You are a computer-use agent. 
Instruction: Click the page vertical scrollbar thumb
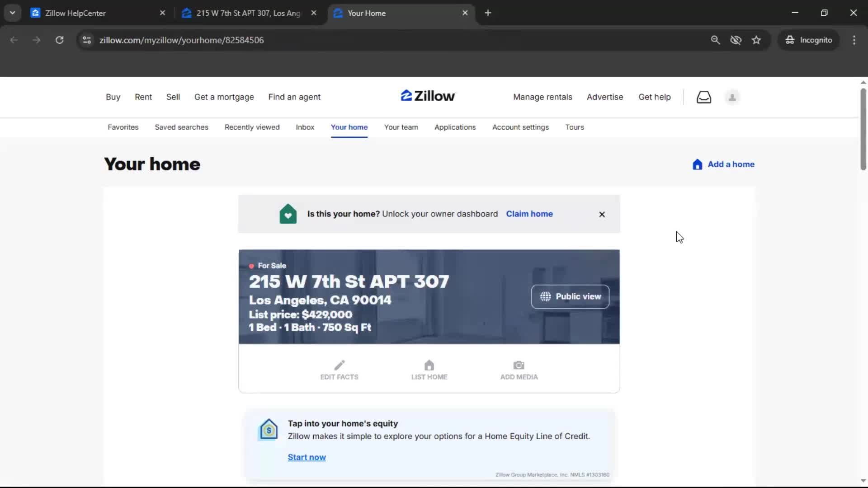coord(863,129)
